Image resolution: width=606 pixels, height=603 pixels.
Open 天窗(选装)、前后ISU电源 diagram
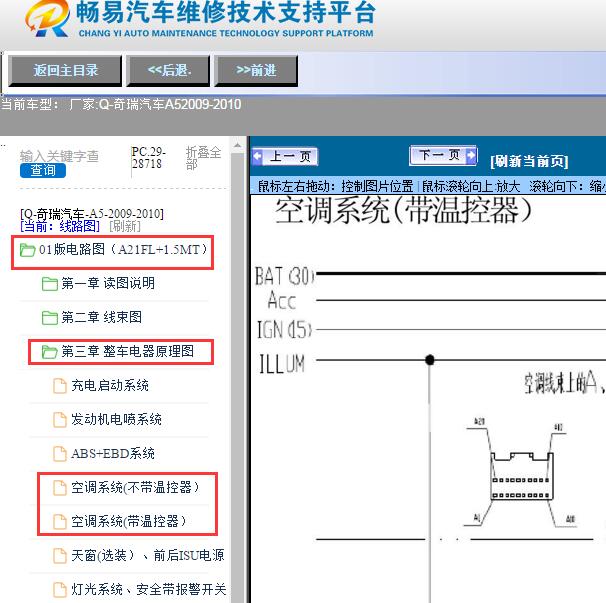point(148,555)
